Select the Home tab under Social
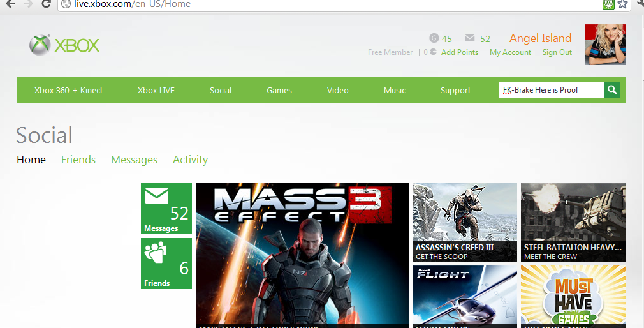644x328 pixels. [x=31, y=160]
